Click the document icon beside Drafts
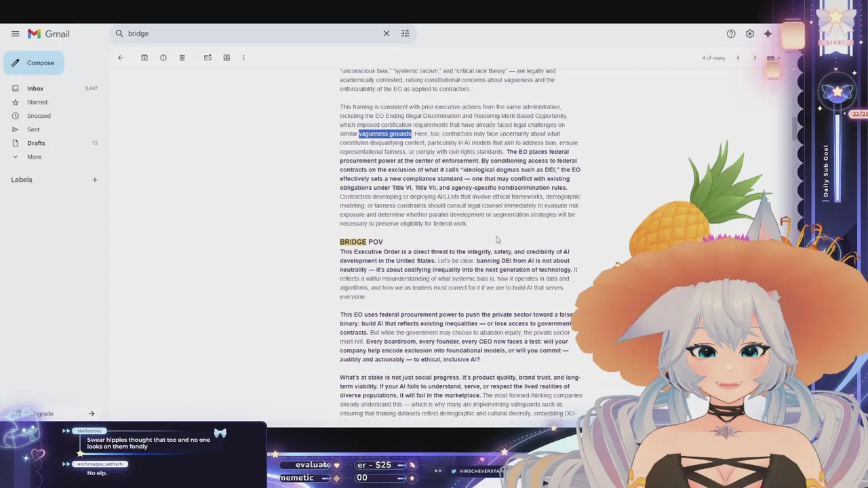This screenshot has width=868, height=488. pyautogui.click(x=15, y=143)
